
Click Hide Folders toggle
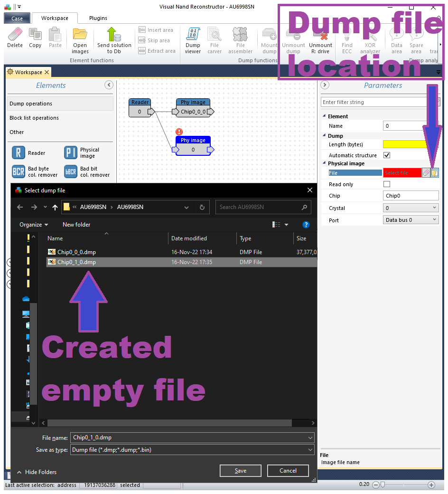(37, 472)
